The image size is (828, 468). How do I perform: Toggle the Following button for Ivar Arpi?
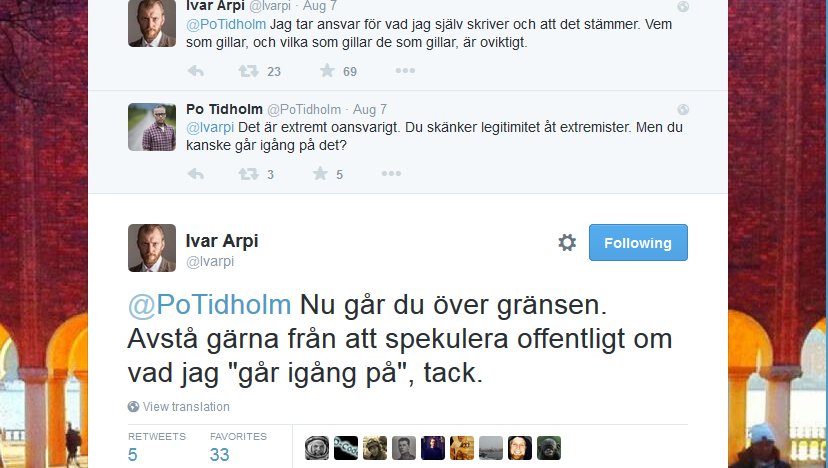pyautogui.click(x=638, y=242)
